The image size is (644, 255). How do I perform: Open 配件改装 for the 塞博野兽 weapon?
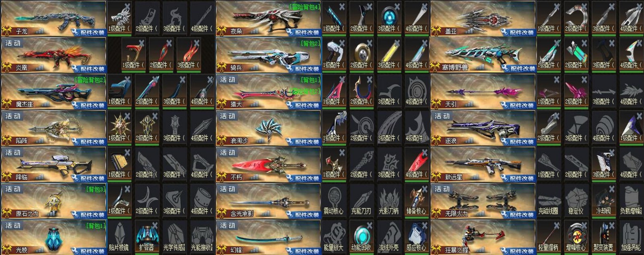coord(519,68)
